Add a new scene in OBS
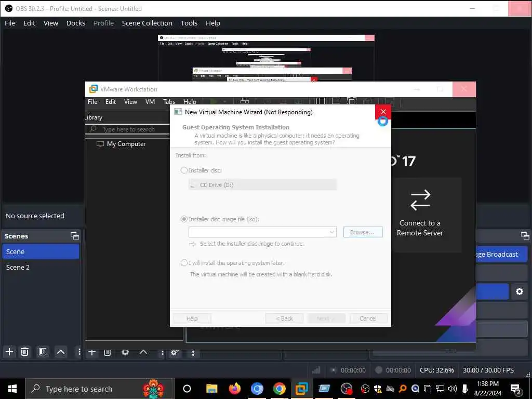The height and width of the screenshot is (399, 532). tap(9, 352)
